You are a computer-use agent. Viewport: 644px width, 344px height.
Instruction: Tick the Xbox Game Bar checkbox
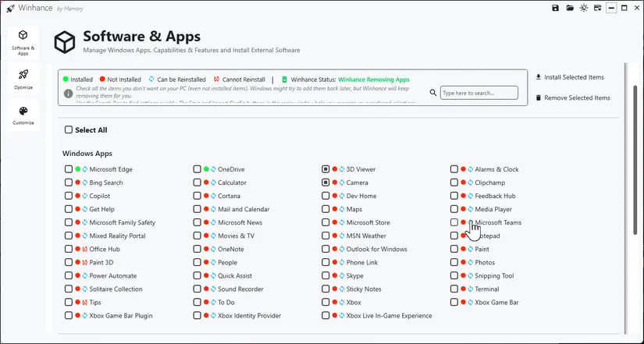point(454,302)
